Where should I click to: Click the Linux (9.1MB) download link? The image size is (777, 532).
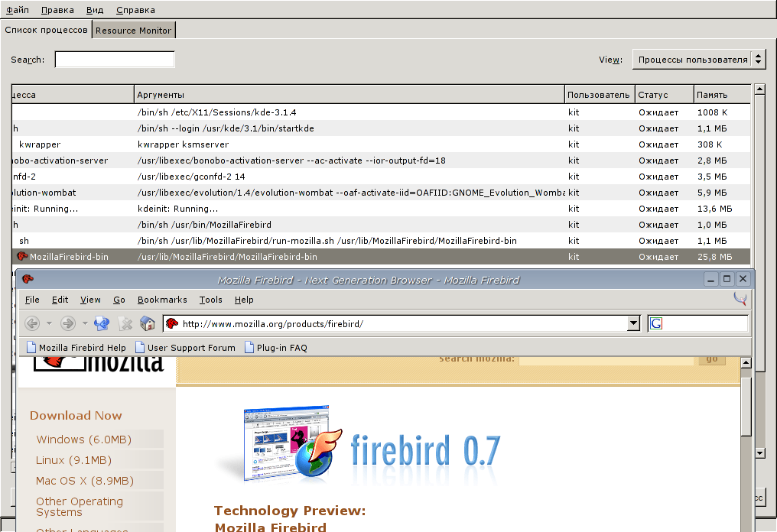[73, 460]
